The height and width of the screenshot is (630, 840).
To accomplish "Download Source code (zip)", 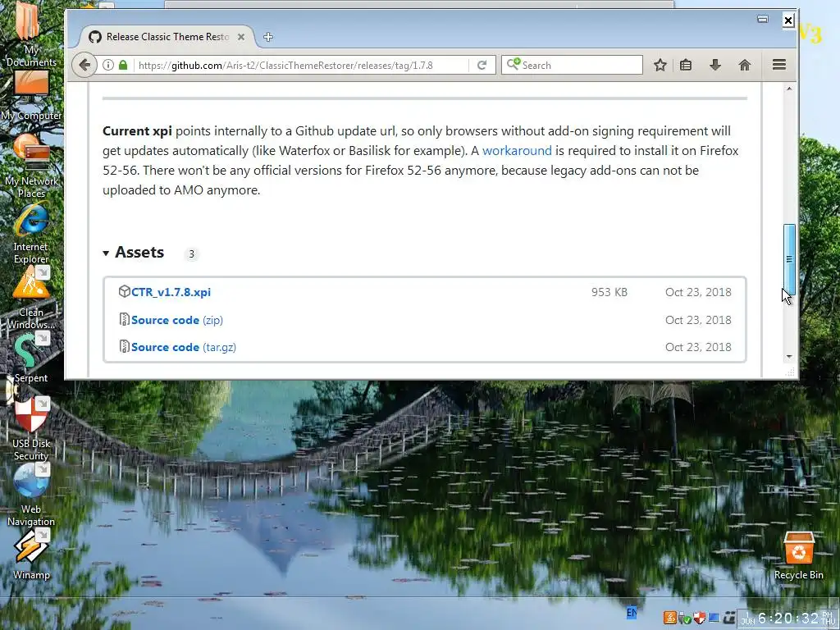I will point(177,320).
